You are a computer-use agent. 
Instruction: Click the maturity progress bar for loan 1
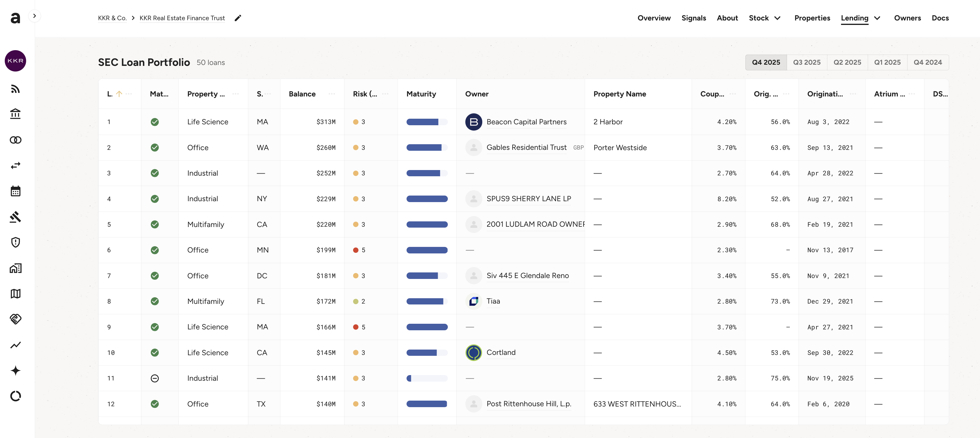pos(427,122)
